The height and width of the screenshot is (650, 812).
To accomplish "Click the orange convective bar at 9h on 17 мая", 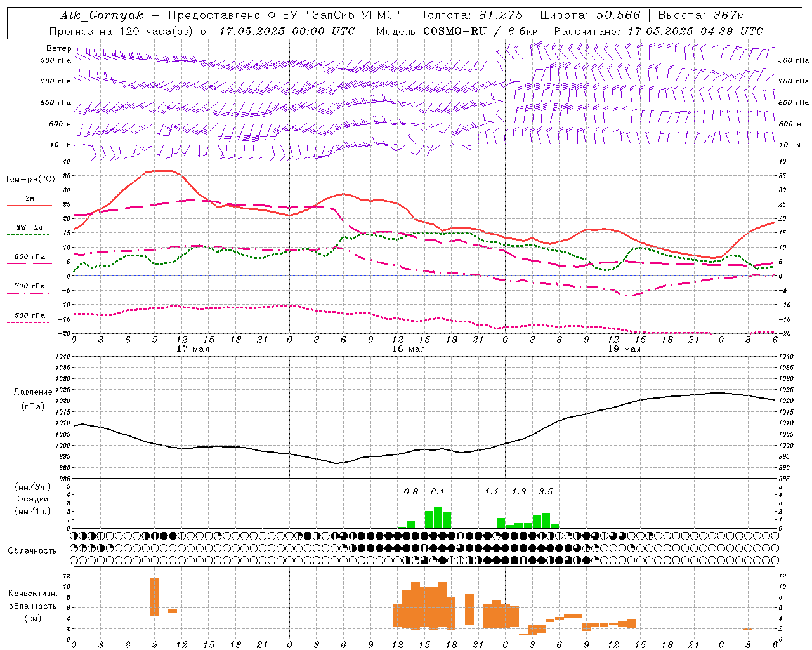I will [155, 597].
